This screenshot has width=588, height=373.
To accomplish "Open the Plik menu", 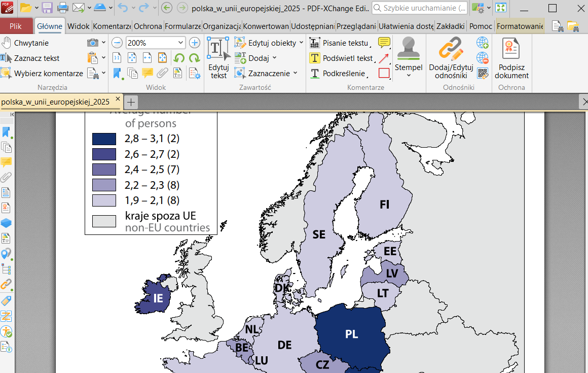I will [16, 26].
